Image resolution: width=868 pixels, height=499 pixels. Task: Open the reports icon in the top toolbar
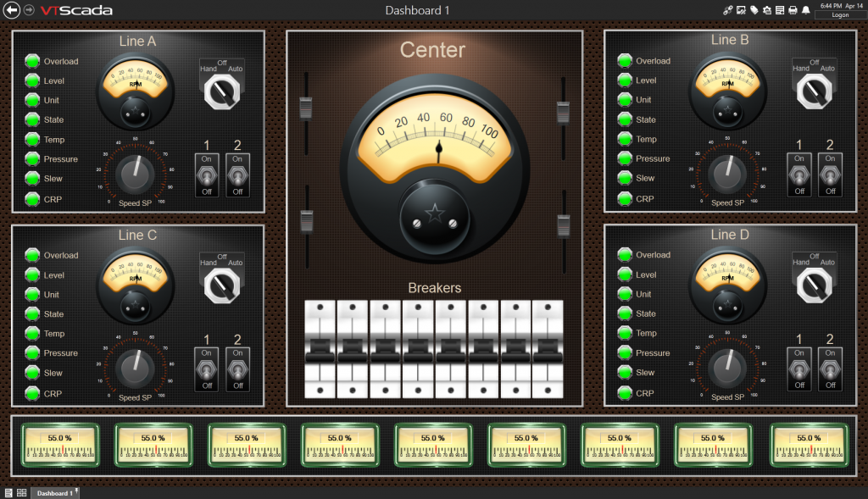[780, 9]
